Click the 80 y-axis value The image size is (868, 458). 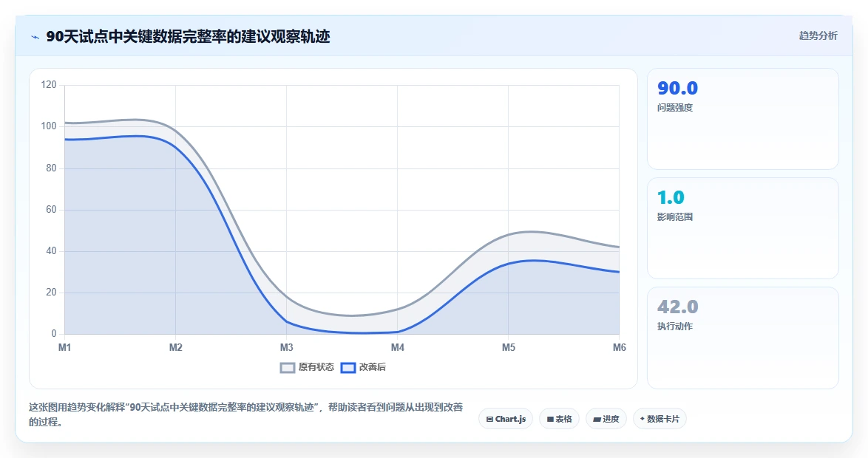[x=51, y=168]
